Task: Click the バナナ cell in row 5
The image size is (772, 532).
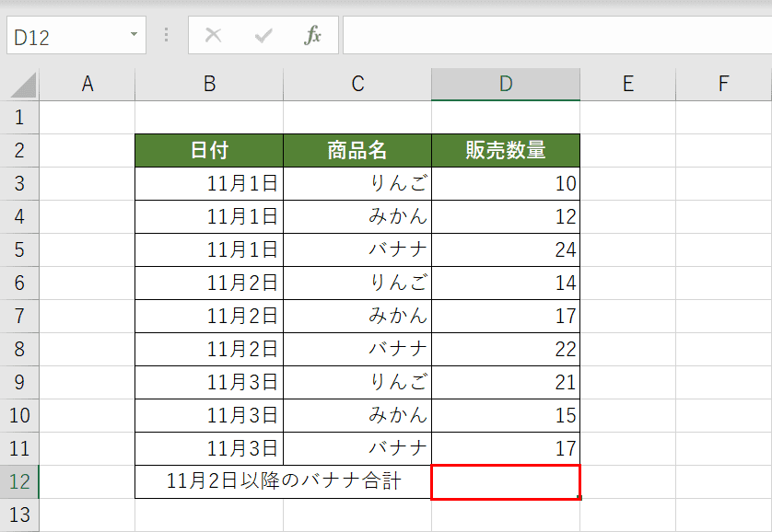Action: click(357, 249)
